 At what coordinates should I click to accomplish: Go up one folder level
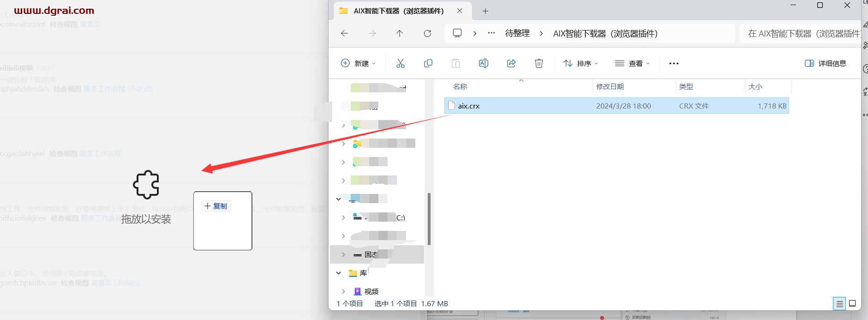click(x=400, y=33)
